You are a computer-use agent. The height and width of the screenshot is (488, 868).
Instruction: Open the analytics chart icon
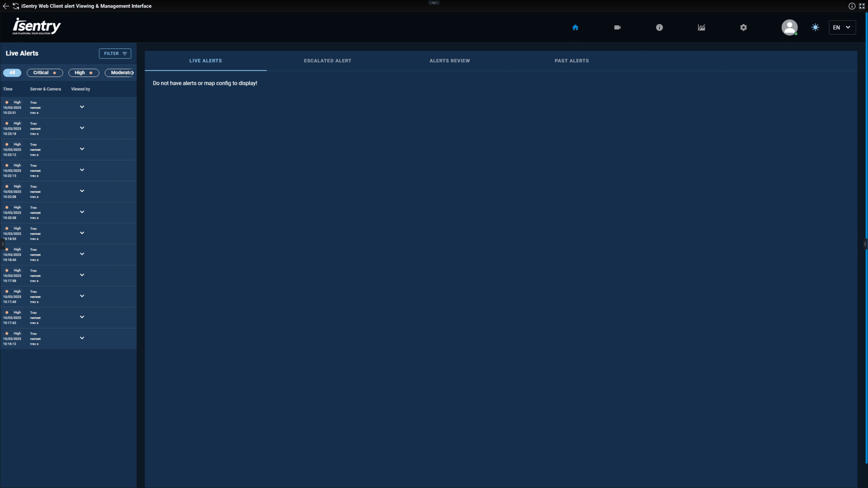point(701,28)
